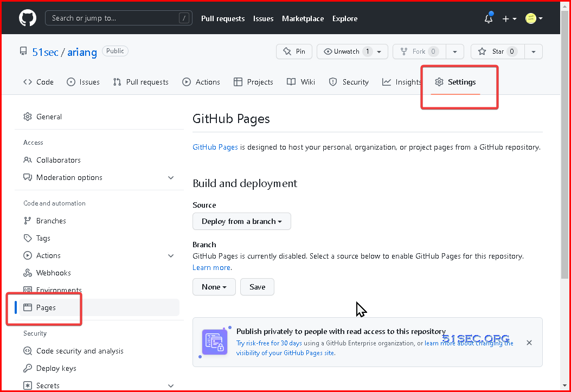
Task: Open Environments settings
Action: point(99,290)
